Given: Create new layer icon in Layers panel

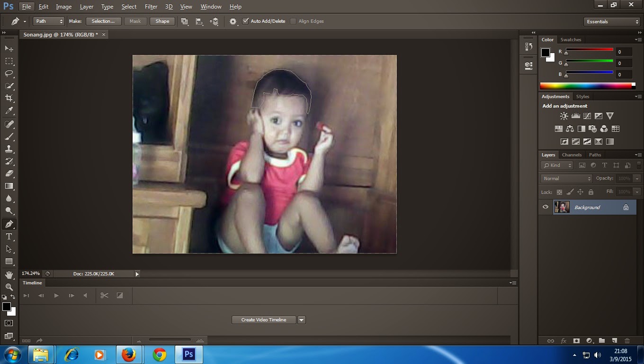Looking at the screenshot, I should point(615,340).
